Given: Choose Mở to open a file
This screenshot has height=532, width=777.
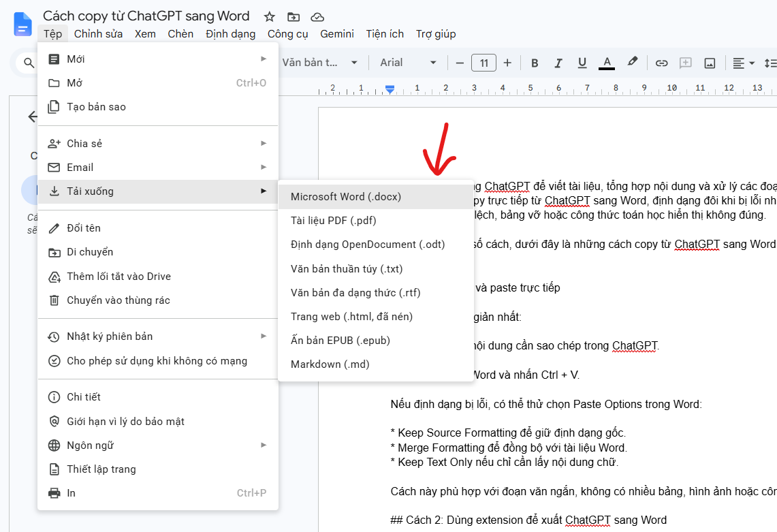Looking at the screenshot, I should 157,83.
